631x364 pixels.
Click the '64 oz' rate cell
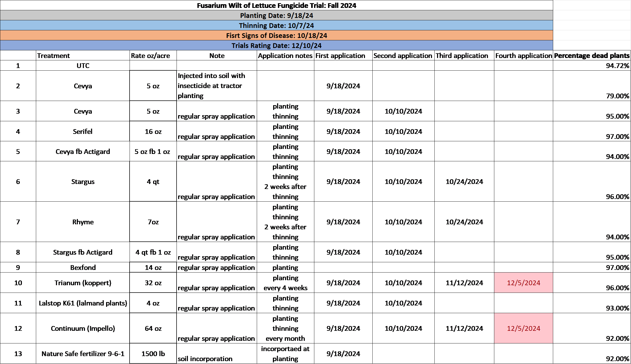point(153,328)
